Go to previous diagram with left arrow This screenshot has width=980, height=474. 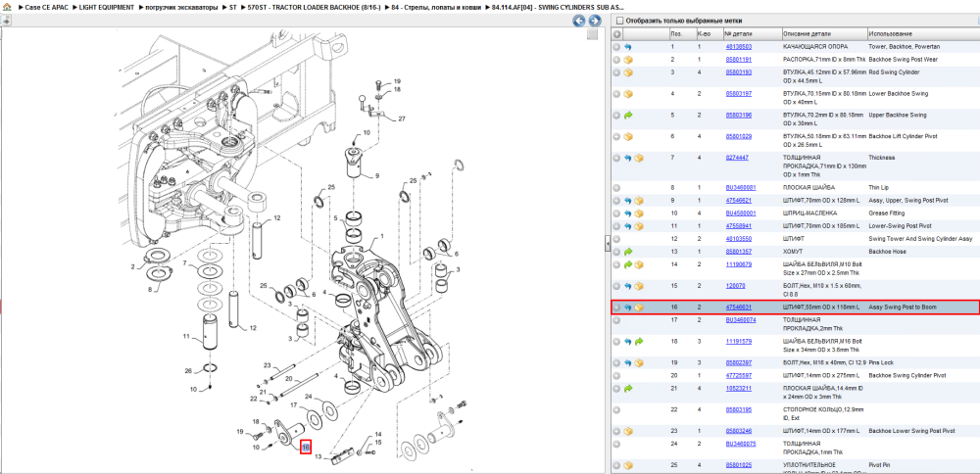point(579,21)
